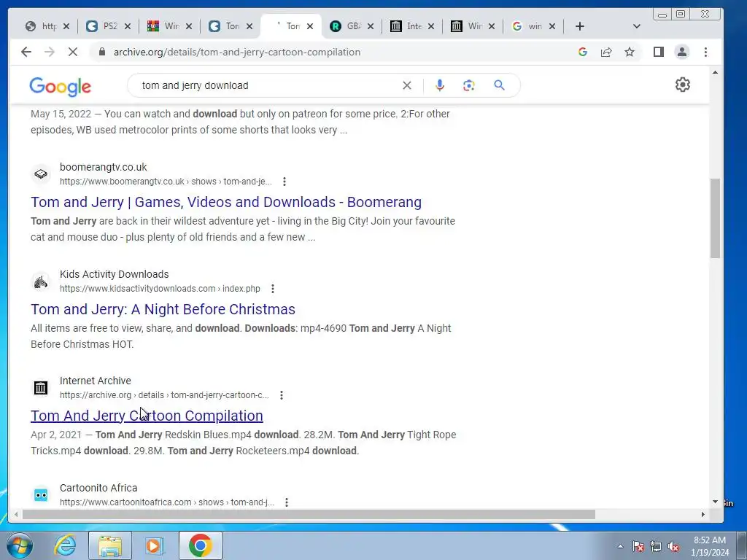
Task: Open Tom And Jerry Cartoon Compilation link
Action: point(147,416)
